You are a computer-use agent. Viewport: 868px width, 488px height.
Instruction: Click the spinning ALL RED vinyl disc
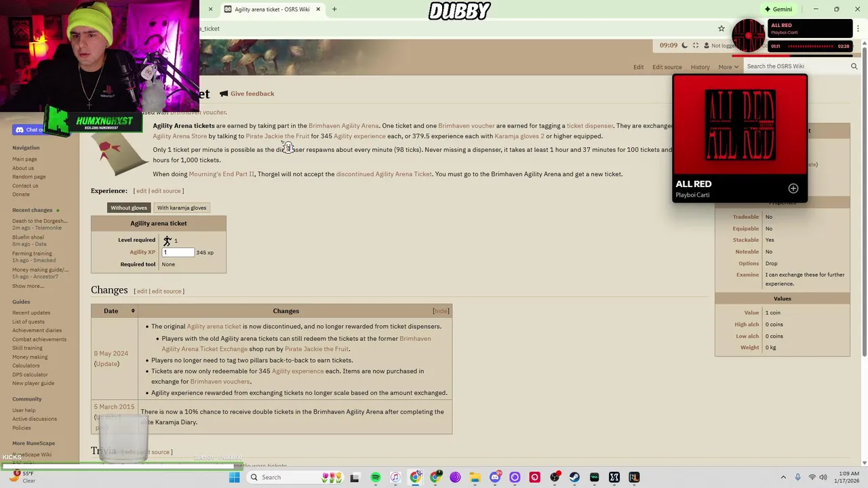pos(749,35)
